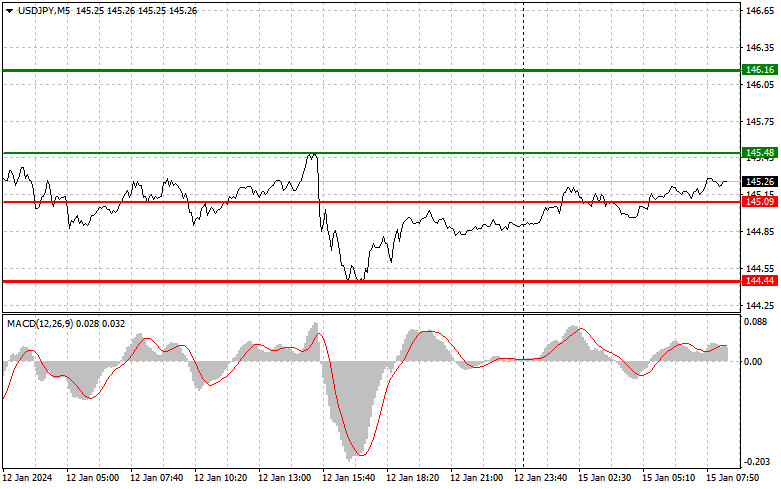Click the 15 Jan 05:10 time label
The image size is (781, 489).
[668, 478]
